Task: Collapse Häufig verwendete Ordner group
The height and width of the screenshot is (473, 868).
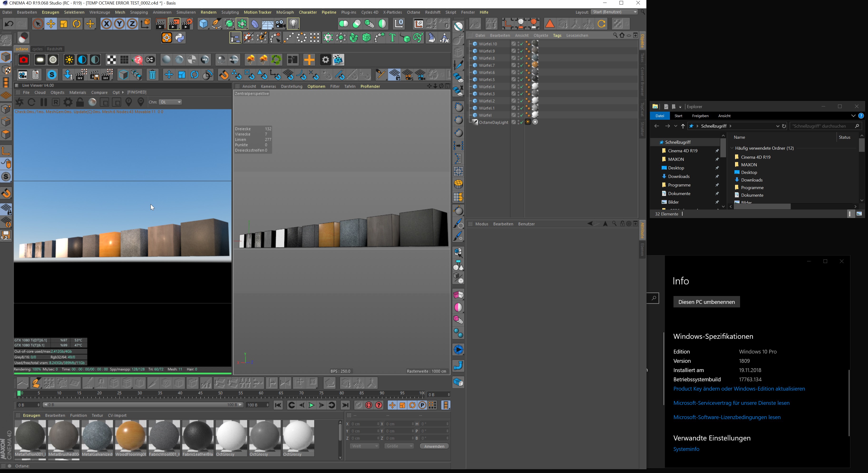Action: tap(732, 148)
